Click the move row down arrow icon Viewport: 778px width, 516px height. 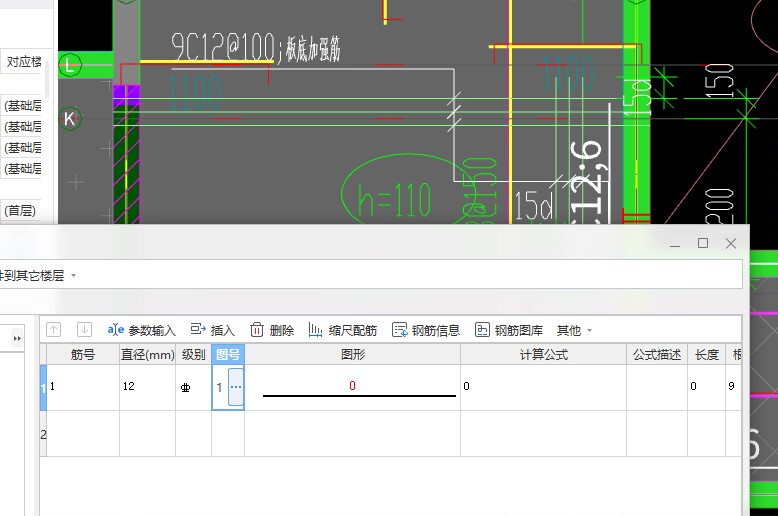coord(84,329)
